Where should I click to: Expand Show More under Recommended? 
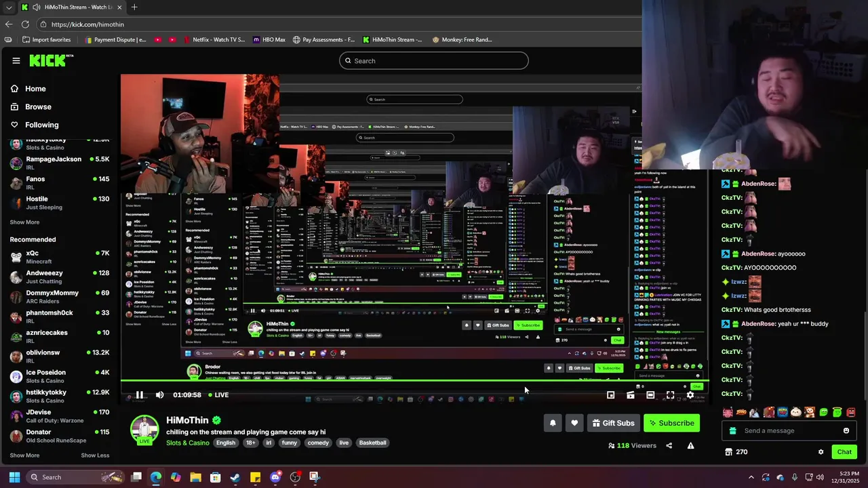pos(24,455)
